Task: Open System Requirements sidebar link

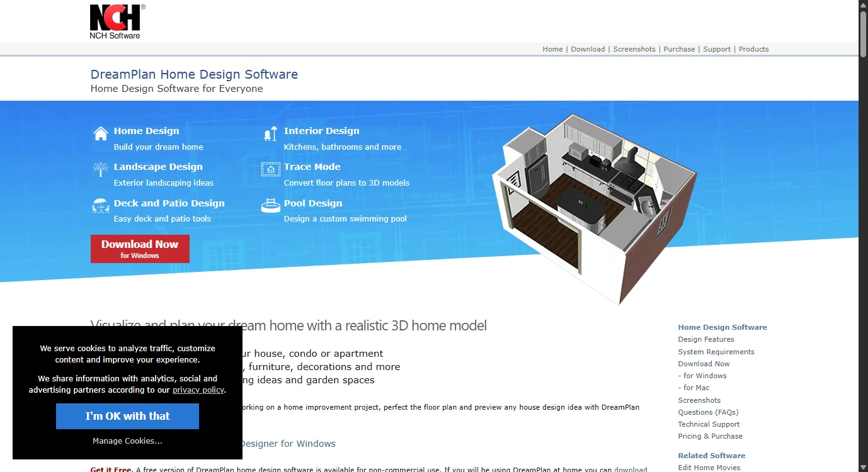Action: (716, 352)
